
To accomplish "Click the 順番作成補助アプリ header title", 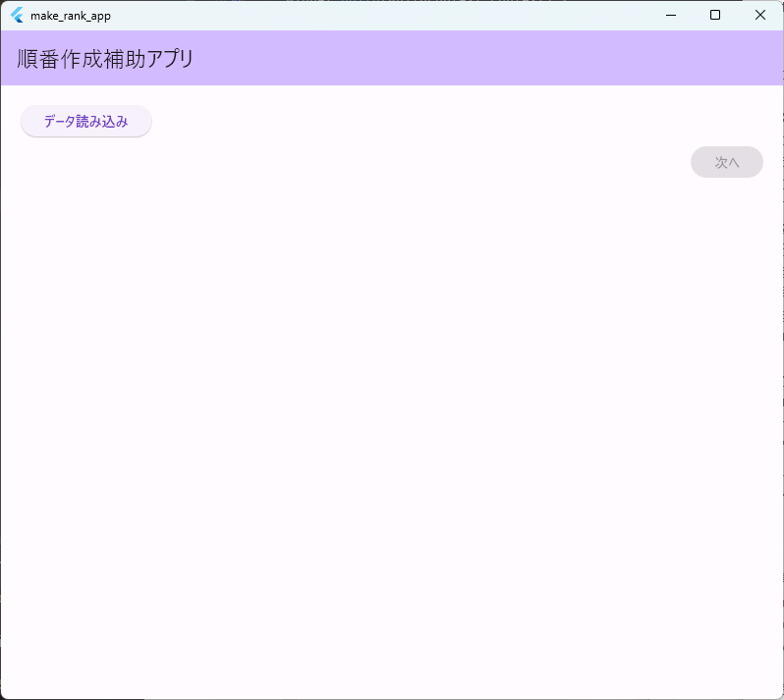I will tap(105, 58).
